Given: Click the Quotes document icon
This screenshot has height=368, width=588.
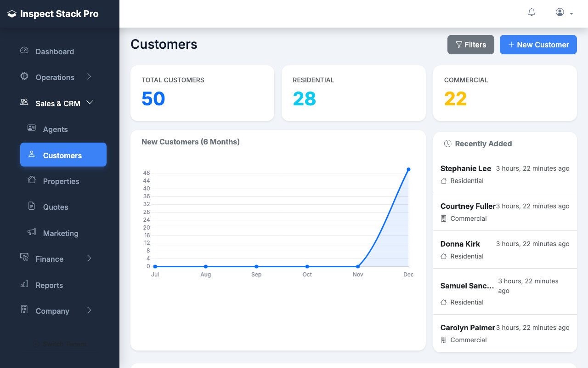Looking at the screenshot, I should pyautogui.click(x=31, y=206).
